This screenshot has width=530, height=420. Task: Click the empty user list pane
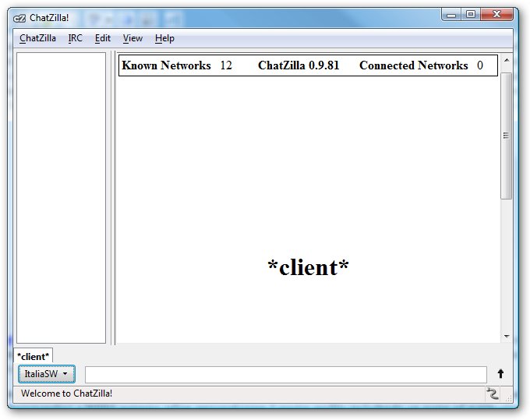pyautogui.click(x=61, y=198)
